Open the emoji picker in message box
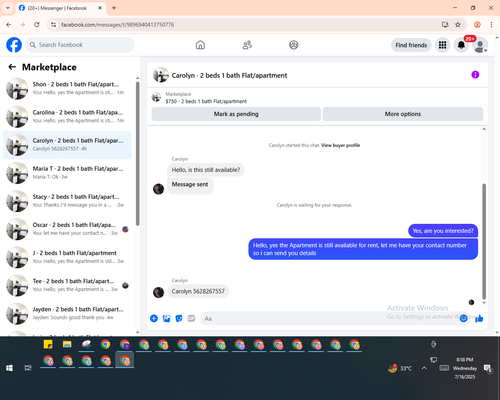 point(463,318)
